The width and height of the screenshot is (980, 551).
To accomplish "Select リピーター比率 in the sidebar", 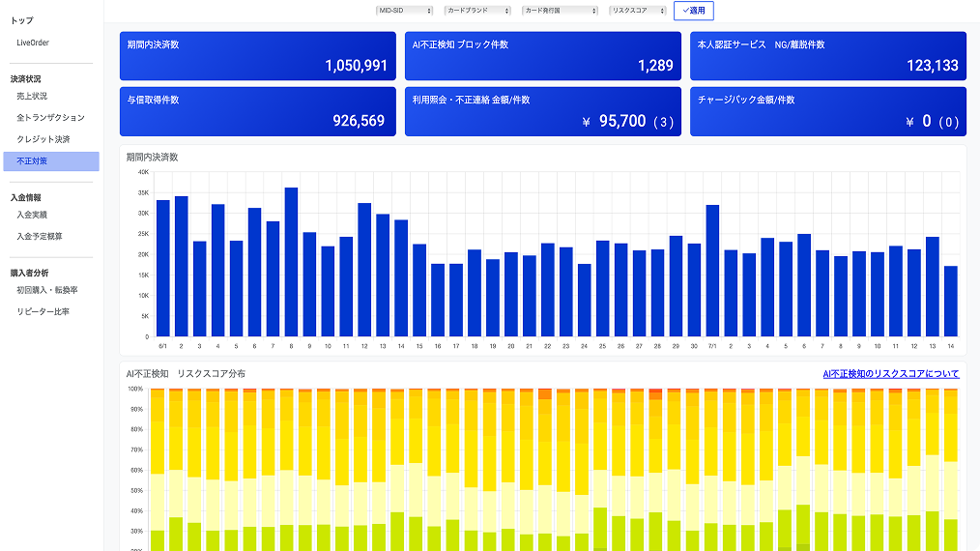I will pyautogui.click(x=43, y=311).
